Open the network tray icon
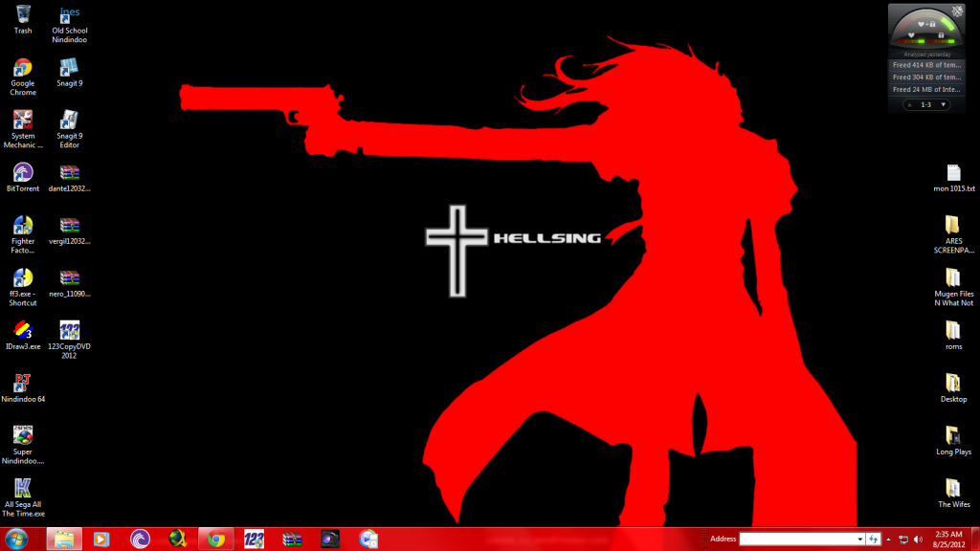Screen dimensions: 980x551 pyautogui.click(x=903, y=540)
